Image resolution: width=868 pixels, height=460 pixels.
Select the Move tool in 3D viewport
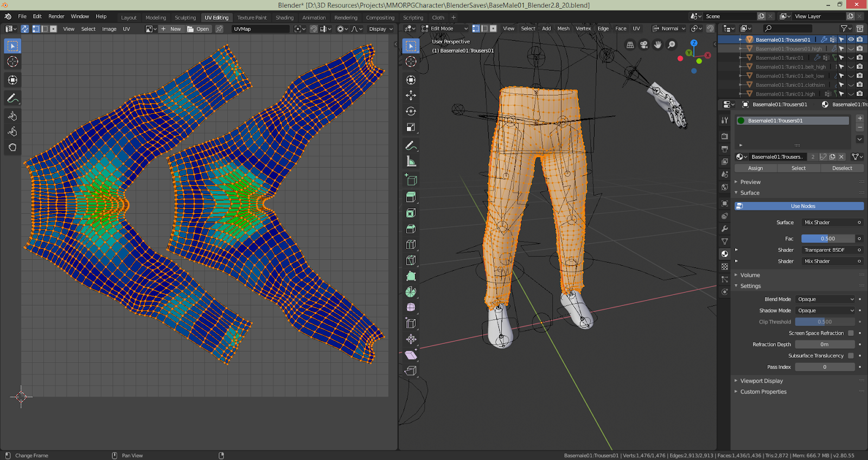[x=411, y=95]
